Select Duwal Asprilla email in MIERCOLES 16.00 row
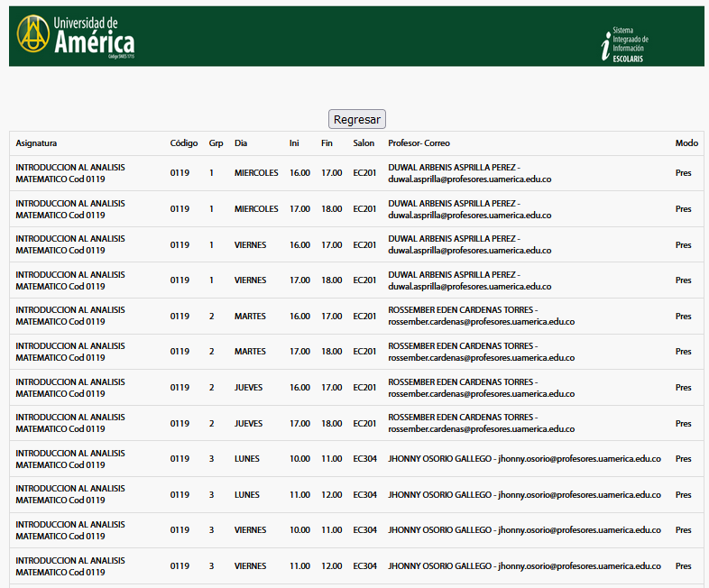The image size is (709, 588). pyautogui.click(x=469, y=179)
